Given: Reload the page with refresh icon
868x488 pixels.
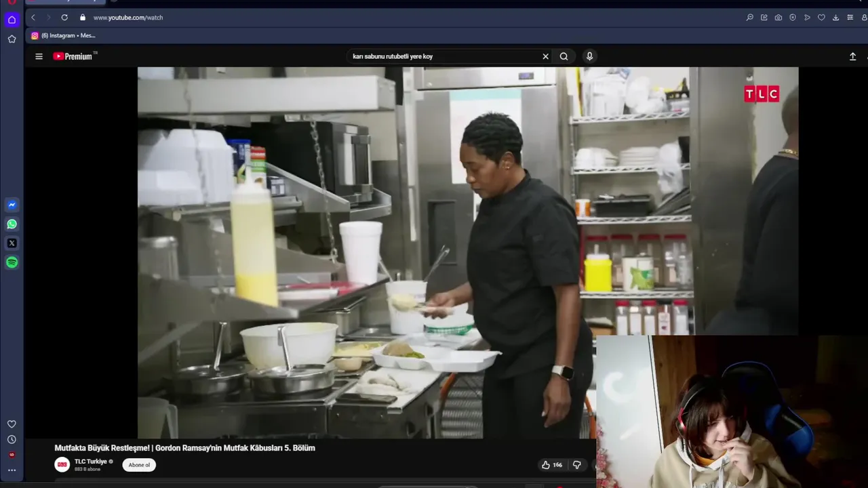Looking at the screenshot, I should [x=64, y=18].
